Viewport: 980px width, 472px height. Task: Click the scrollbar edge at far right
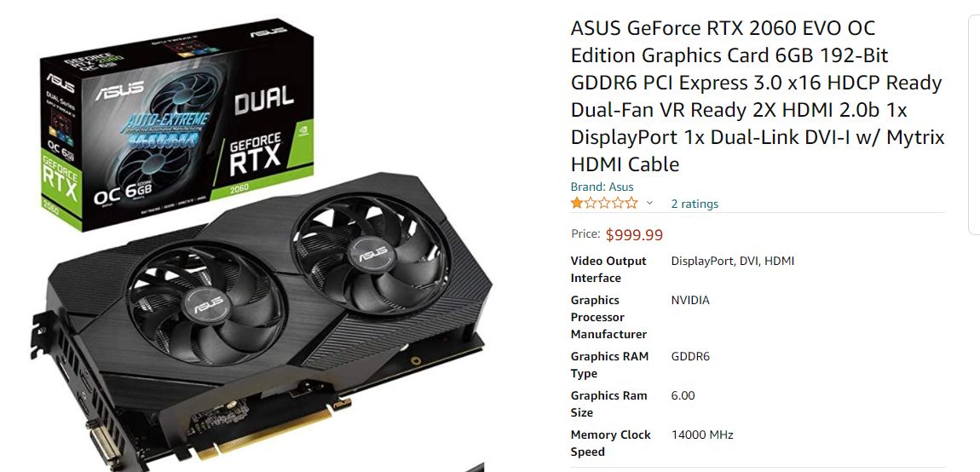974,125
